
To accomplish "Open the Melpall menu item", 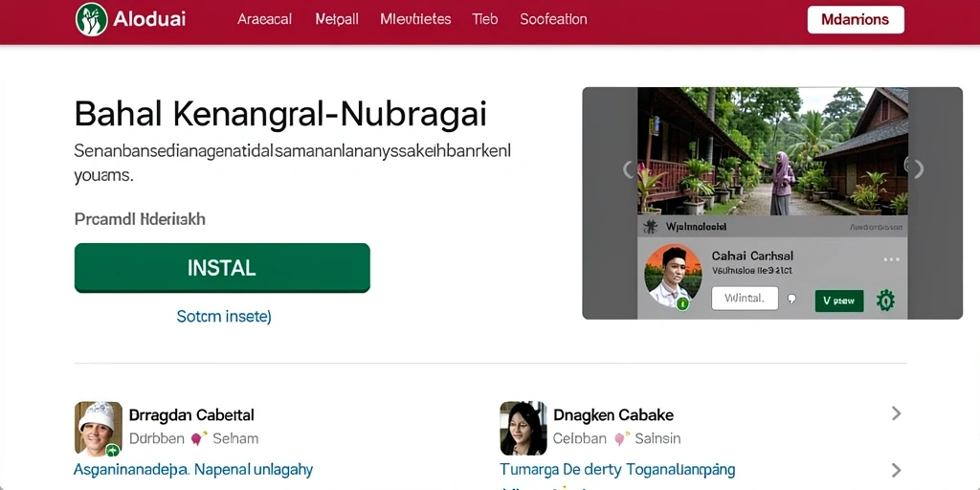I will click(337, 19).
